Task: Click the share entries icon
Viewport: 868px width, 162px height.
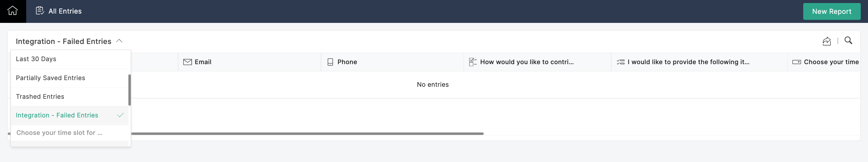Action: pyautogui.click(x=826, y=42)
